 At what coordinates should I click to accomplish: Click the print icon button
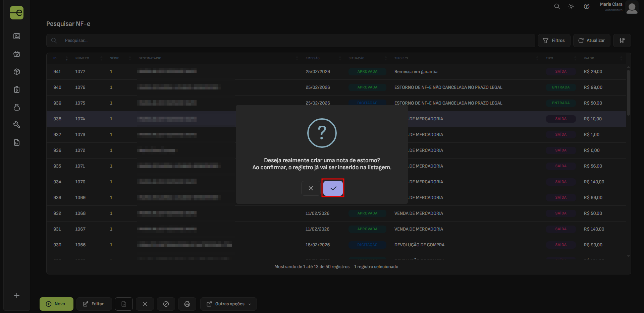[x=187, y=304]
